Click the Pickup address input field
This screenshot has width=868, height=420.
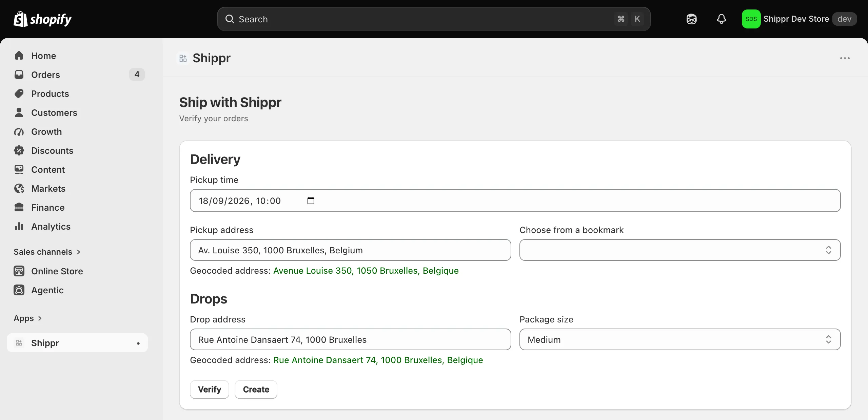click(351, 250)
